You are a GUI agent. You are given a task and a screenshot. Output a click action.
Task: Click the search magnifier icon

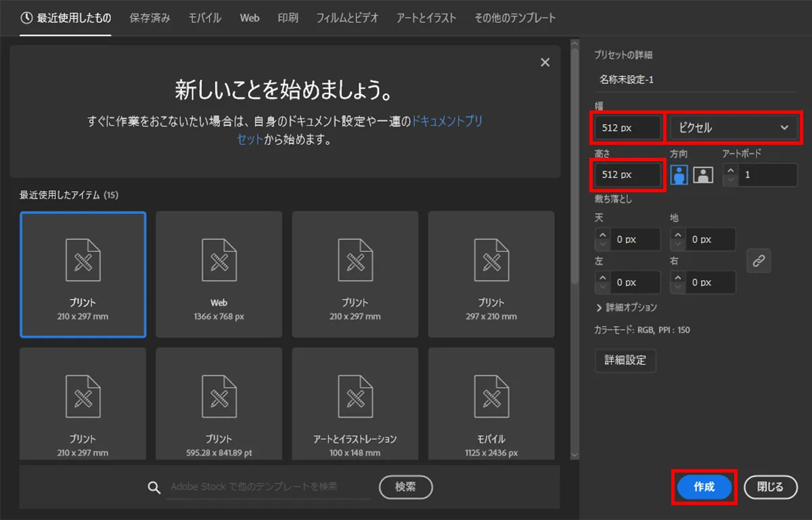[154, 487]
